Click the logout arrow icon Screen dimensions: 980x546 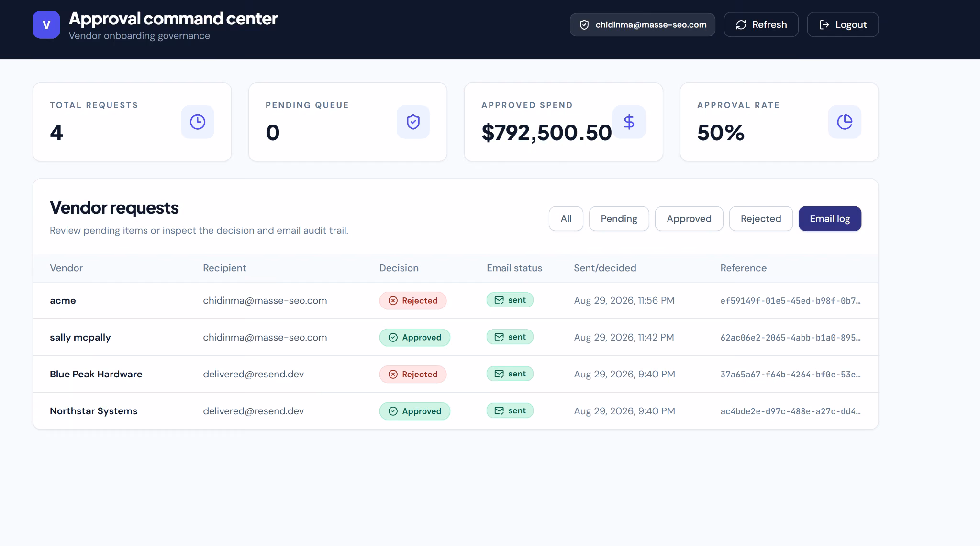824,25
